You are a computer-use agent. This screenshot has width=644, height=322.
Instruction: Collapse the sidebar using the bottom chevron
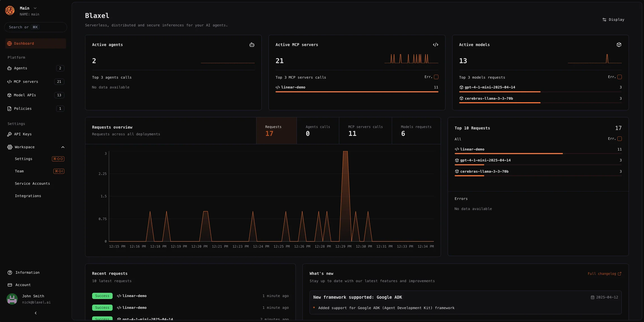click(36, 313)
